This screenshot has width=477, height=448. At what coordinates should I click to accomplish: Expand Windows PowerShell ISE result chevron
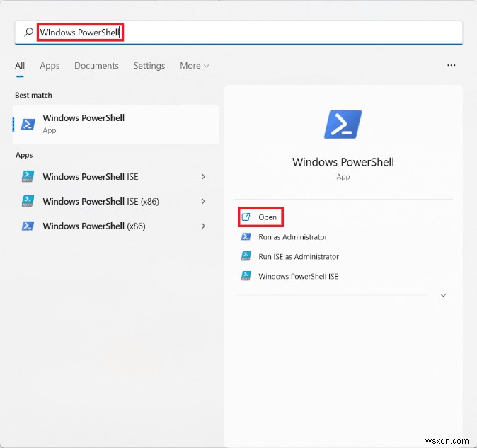203,176
